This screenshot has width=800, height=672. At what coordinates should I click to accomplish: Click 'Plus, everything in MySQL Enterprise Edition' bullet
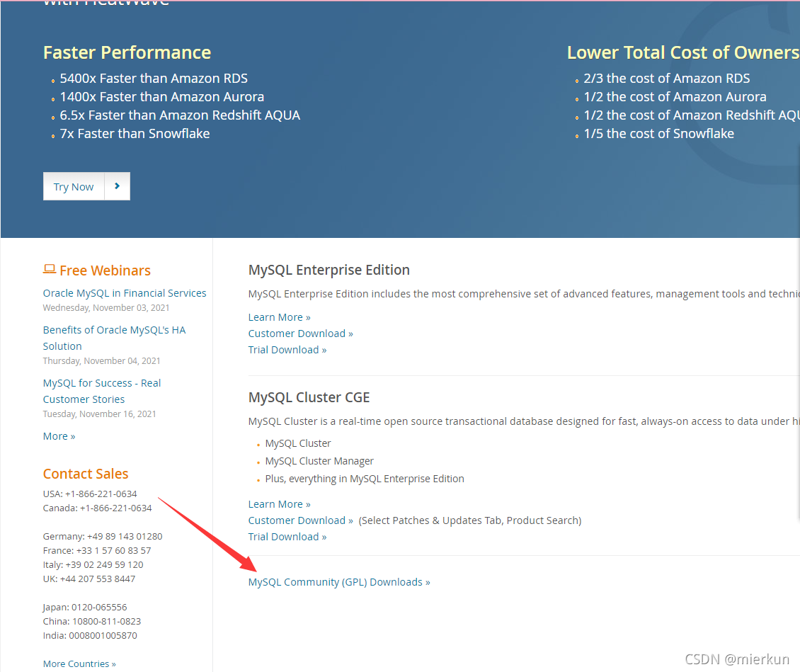(x=365, y=479)
